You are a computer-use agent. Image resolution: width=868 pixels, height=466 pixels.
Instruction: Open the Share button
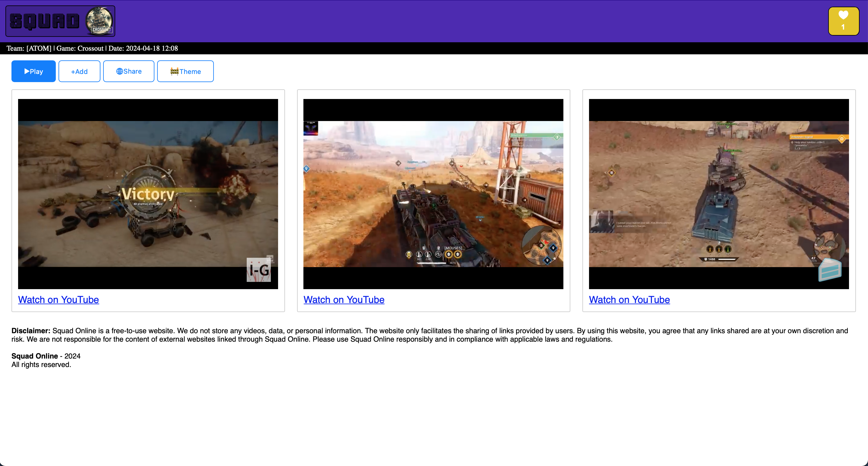(129, 71)
